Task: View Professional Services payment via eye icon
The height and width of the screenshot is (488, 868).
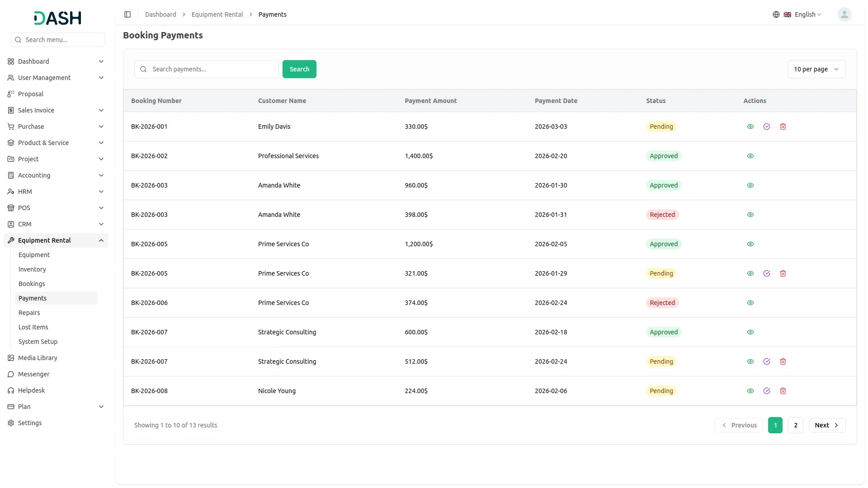Action: click(x=750, y=156)
